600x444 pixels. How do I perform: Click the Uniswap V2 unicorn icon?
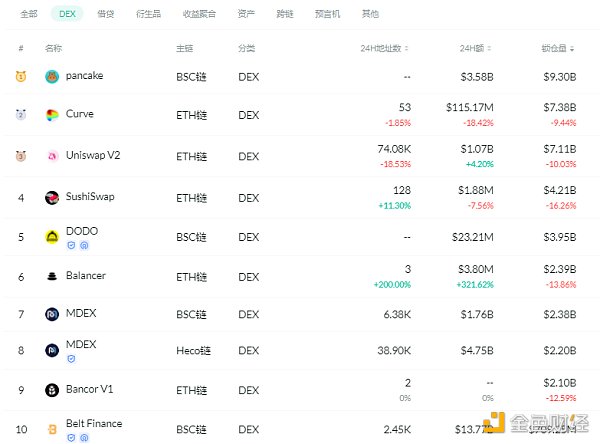click(52, 156)
